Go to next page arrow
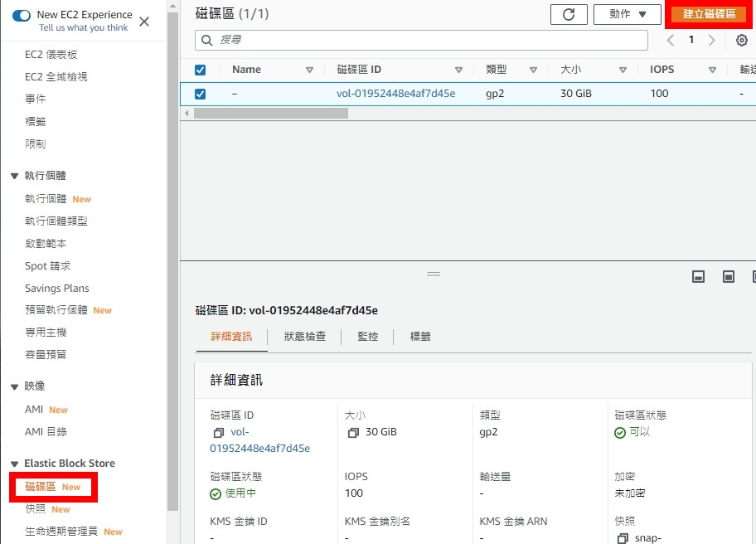Screen dimensions: 756x544 pos(711,40)
